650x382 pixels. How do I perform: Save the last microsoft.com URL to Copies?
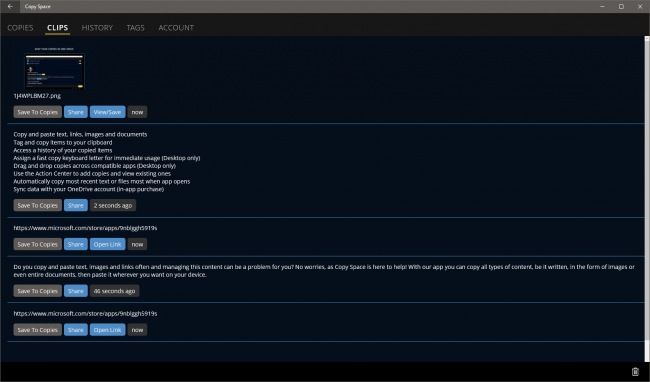pyautogui.click(x=37, y=330)
